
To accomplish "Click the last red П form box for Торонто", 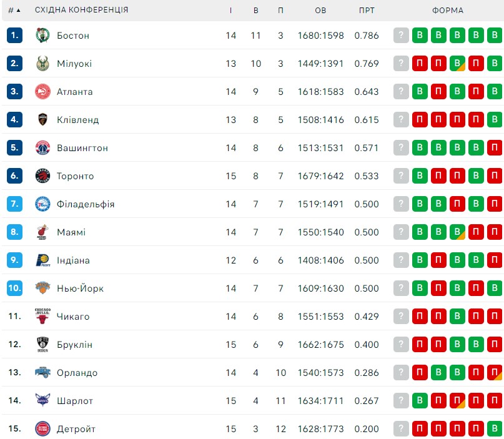I will [x=495, y=176].
